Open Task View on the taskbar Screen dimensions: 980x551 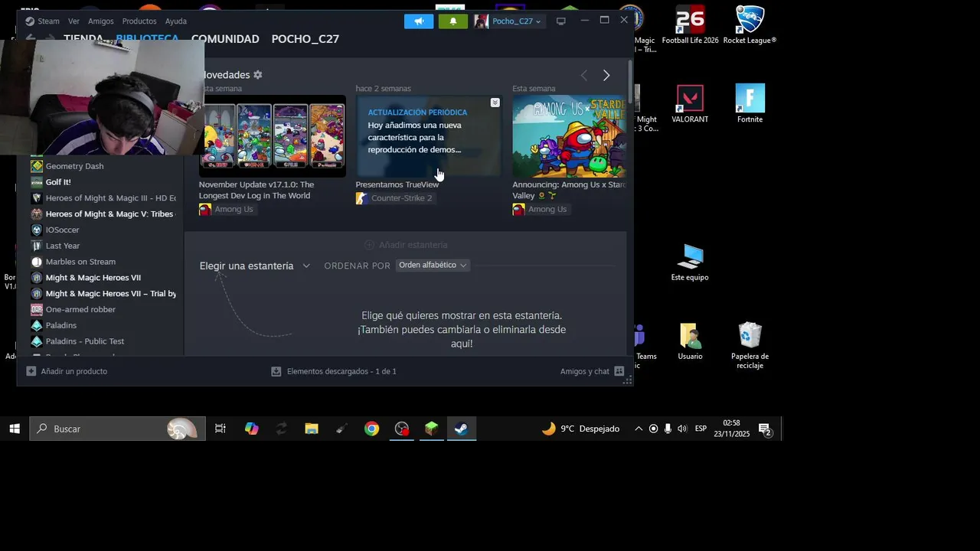pos(220,429)
